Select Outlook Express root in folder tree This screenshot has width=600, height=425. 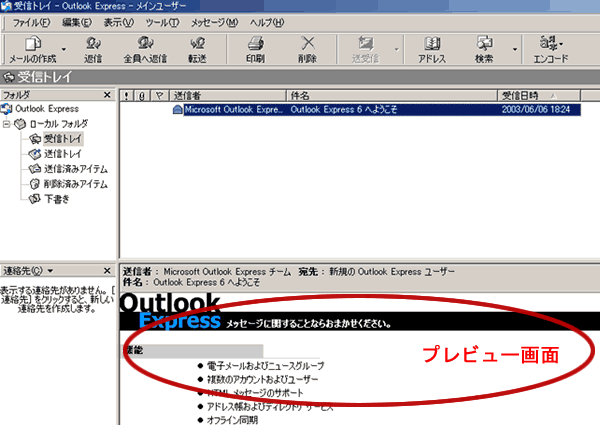[x=47, y=109]
